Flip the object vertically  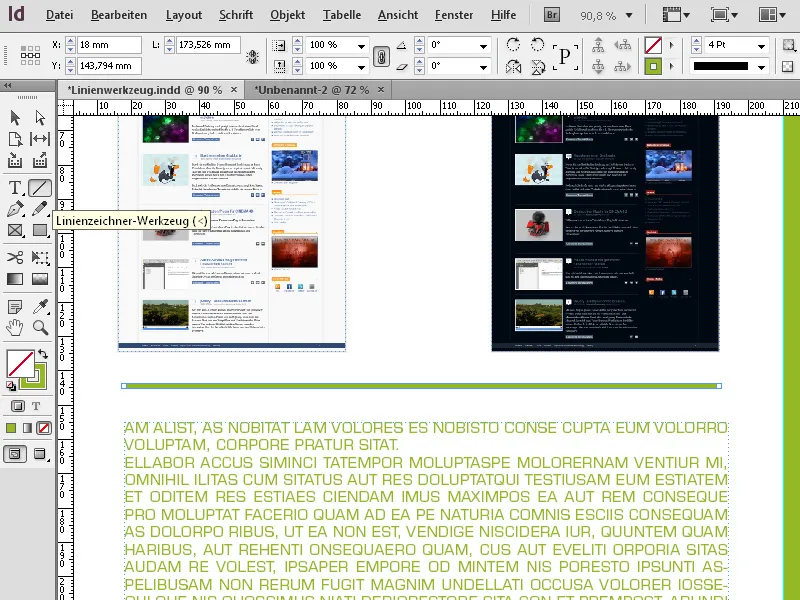(537, 67)
